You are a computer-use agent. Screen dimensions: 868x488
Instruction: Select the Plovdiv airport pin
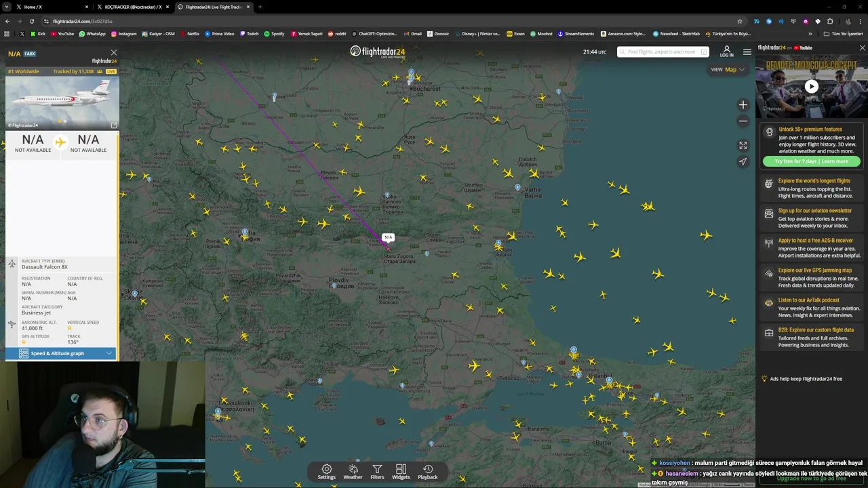(333, 286)
